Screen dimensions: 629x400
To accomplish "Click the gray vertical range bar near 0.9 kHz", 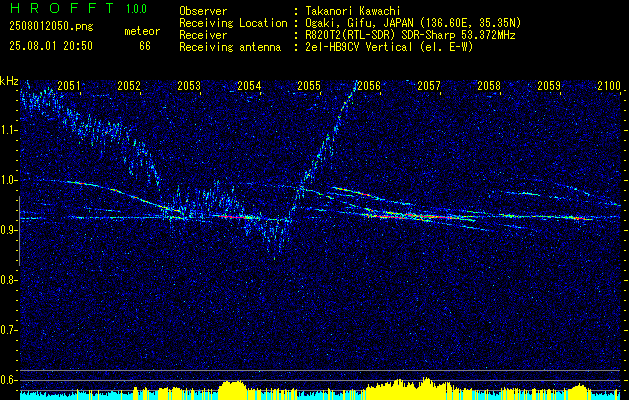I will click(x=19, y=231).
